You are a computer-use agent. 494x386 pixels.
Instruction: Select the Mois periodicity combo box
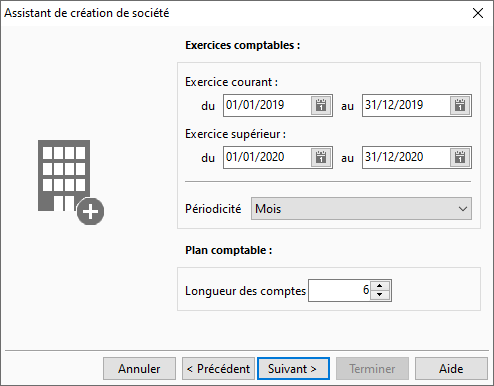(361, 209)
